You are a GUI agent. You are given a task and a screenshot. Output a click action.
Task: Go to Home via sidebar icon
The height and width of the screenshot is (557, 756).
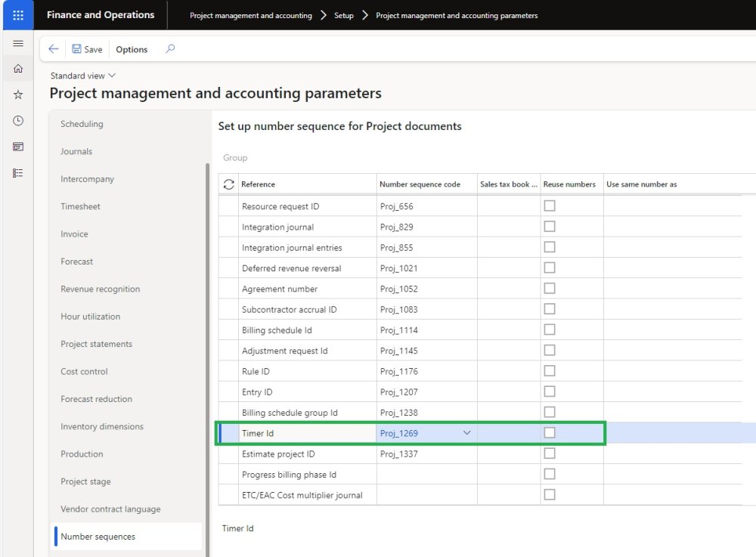18,69
